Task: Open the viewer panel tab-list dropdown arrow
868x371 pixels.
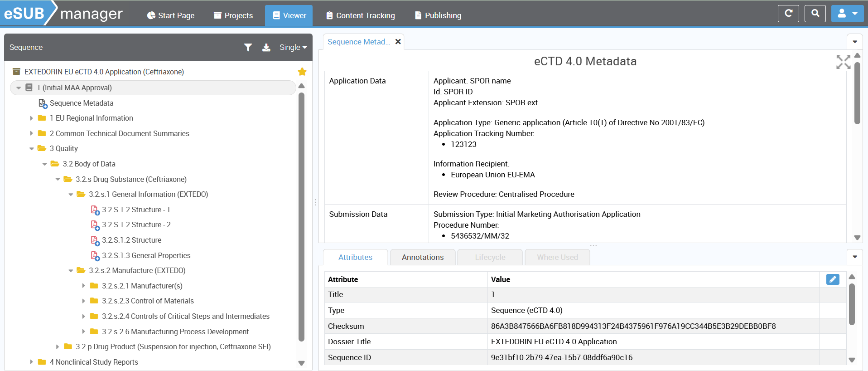Action: pos(855,42)
